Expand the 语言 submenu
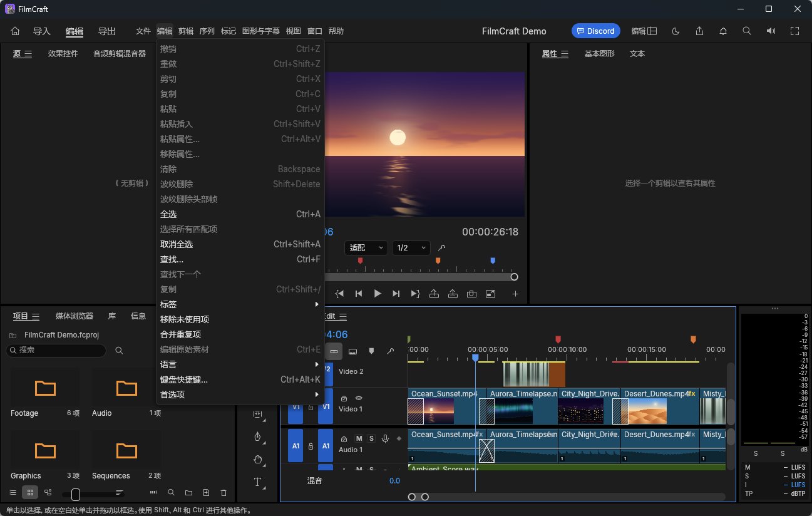This screenshot has width=812, height=516. point(240,364)
